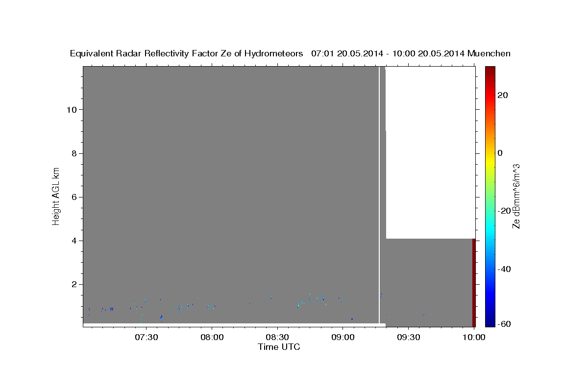Click the thin white gap stripe near 09:15
Viewport: 588px width, 392px height.
pyautogui.click(x=379, y=195)
